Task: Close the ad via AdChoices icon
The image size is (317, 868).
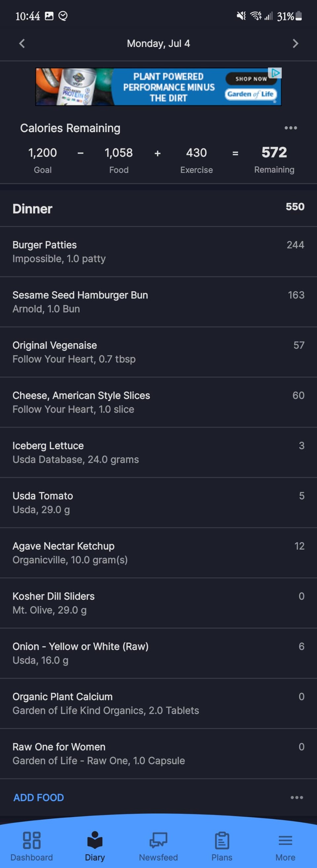Action: [275, 73]
